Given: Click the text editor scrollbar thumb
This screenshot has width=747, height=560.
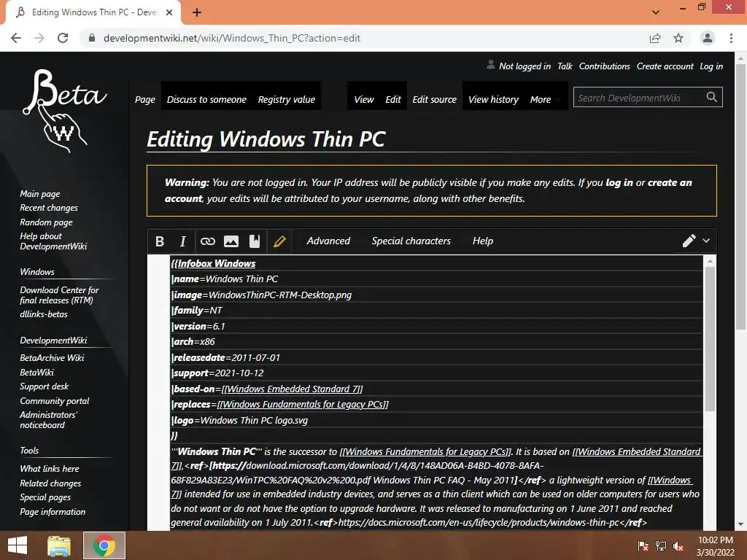Looking at the screenshot, I should (x=710, y=339).
